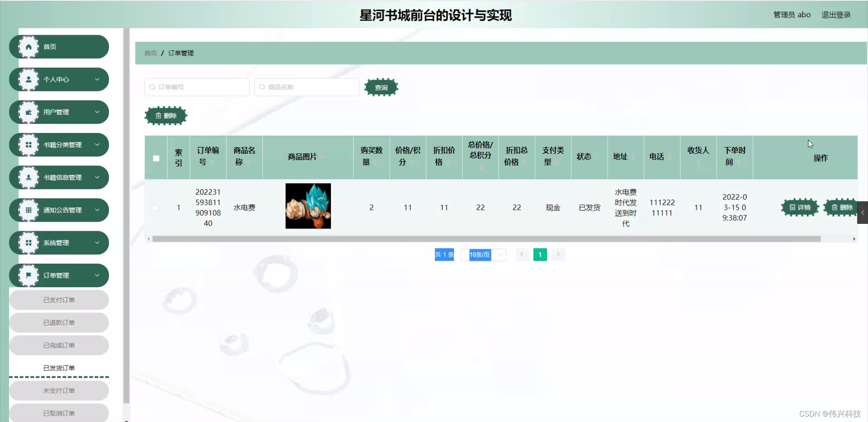Image resolution: width=868 pixels, height=422 pixels.
Task: Select the 已完成订单 submenu item
Action: (59, 345)
